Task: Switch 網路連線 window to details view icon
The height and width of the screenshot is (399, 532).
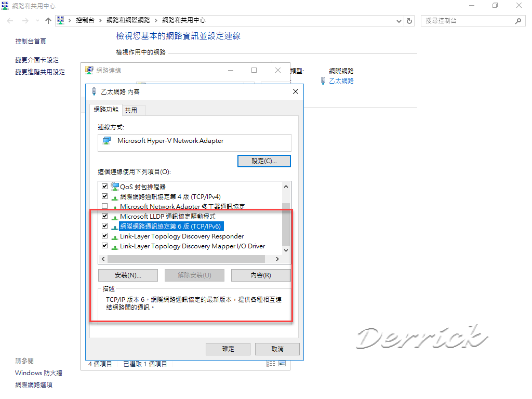Action: pyautogui.click(x=271, y=364)
